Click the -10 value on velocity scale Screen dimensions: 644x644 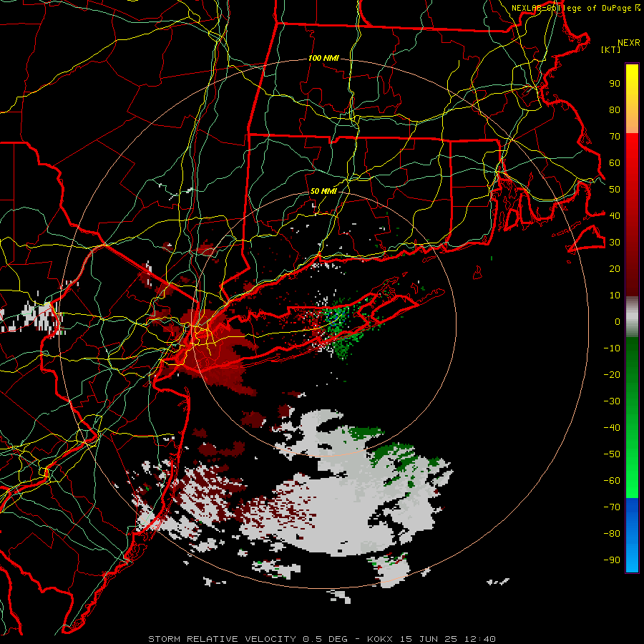pos(612,348)
